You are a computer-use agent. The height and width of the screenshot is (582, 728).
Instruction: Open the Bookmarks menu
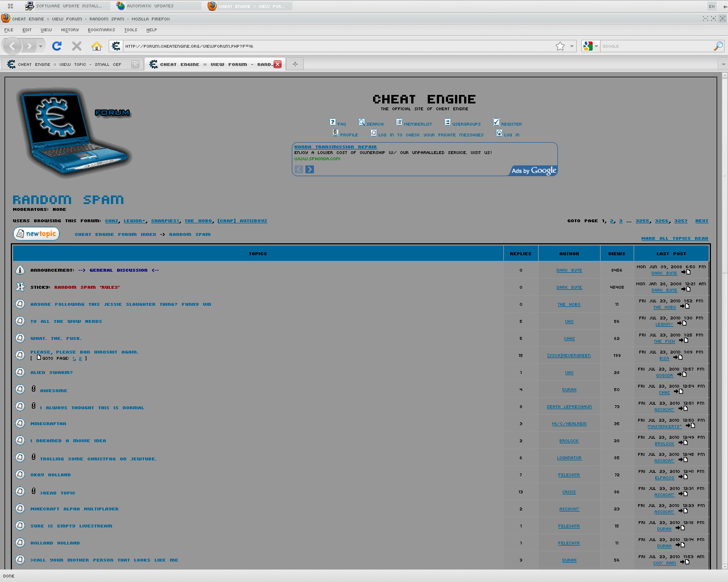(101, 30)
